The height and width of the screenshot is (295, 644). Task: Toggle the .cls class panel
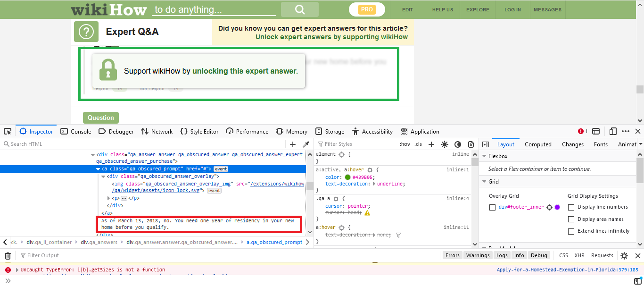(x=418, y=144)
